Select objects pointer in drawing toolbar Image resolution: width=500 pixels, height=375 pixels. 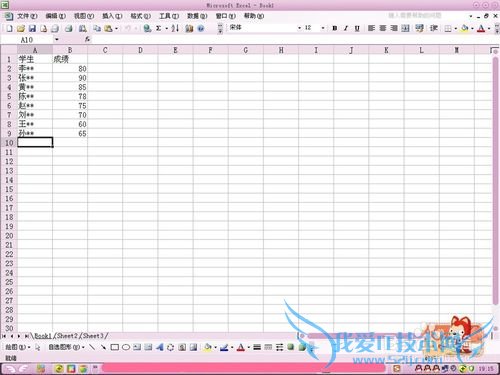pos(37,347)
